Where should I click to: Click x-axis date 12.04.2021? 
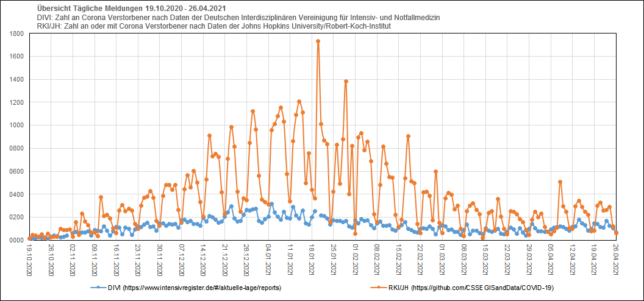[x=573, y=260]
